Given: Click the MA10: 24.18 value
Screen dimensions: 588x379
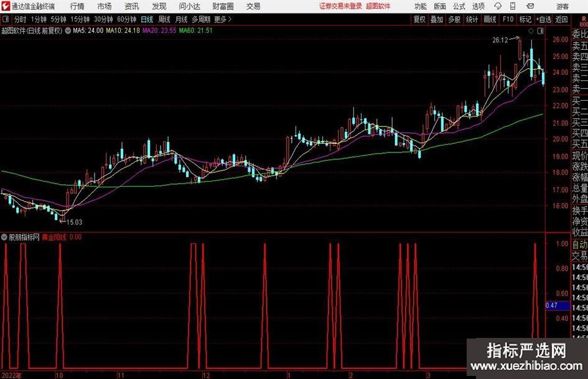Looking at the screenshot, I should coord(123,30).
